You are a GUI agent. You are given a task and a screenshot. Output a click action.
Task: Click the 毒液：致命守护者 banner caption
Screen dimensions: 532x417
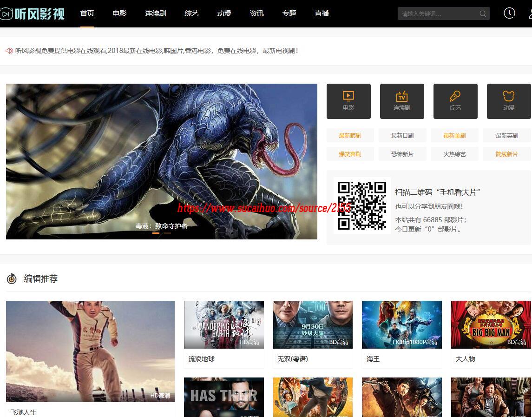pyautogui.click(x=162, y=226)
